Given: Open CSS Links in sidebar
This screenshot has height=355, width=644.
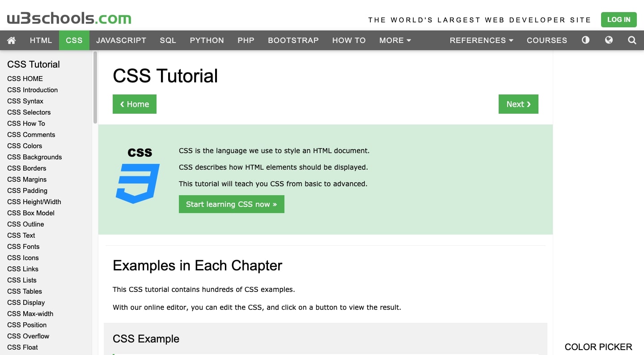Looking at the screenshot, I should point(23,269).
